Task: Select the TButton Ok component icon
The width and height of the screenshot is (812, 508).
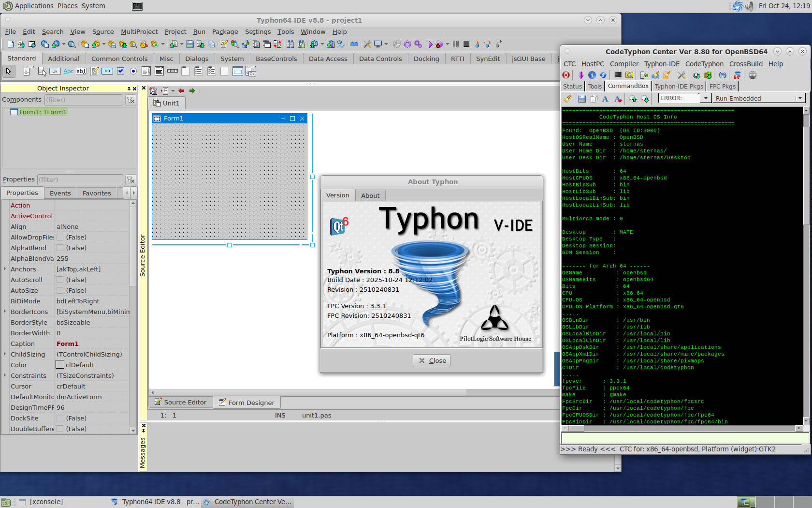Action: [x=55, y=71]
